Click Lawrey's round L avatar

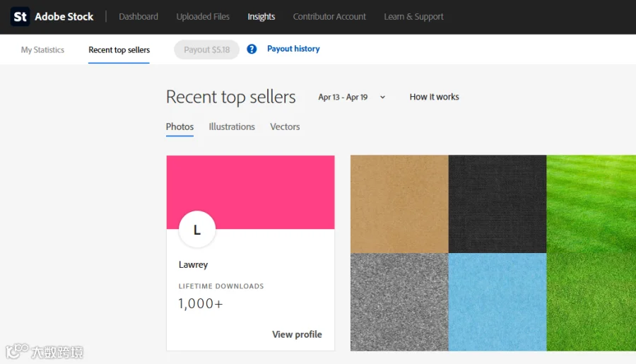[197, 229]
